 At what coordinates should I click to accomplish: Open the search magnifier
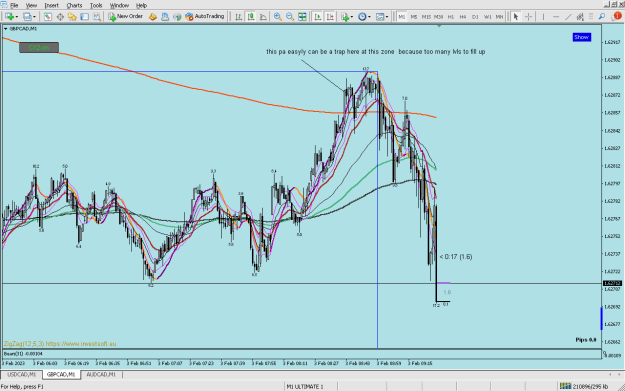pyautogui.click(x=602, y=17)
